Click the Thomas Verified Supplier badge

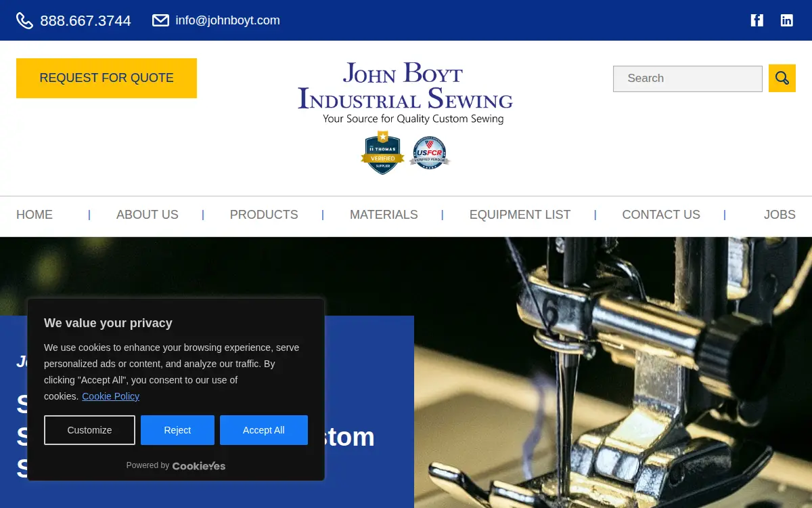(x=382, y=153)
